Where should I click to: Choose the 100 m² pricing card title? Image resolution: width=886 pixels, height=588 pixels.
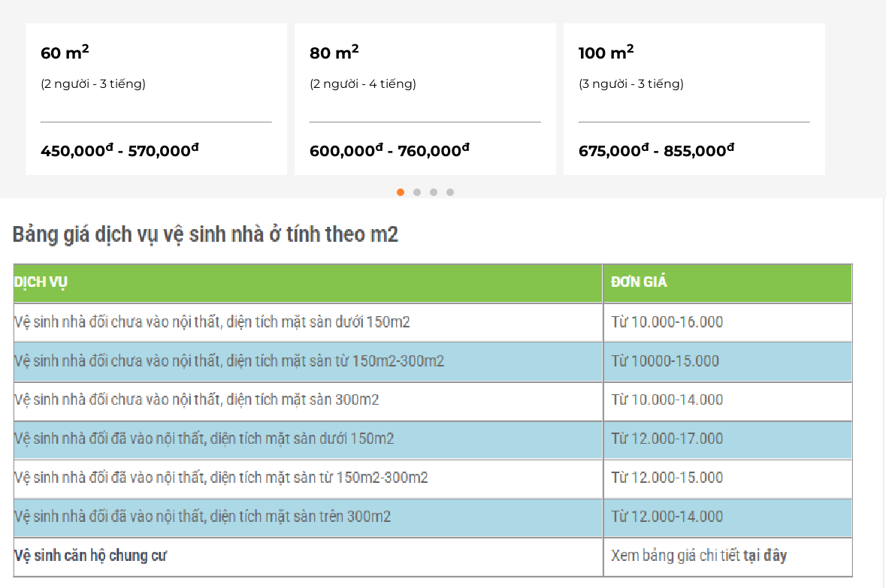pyautogui.click(x=606, y=53)
